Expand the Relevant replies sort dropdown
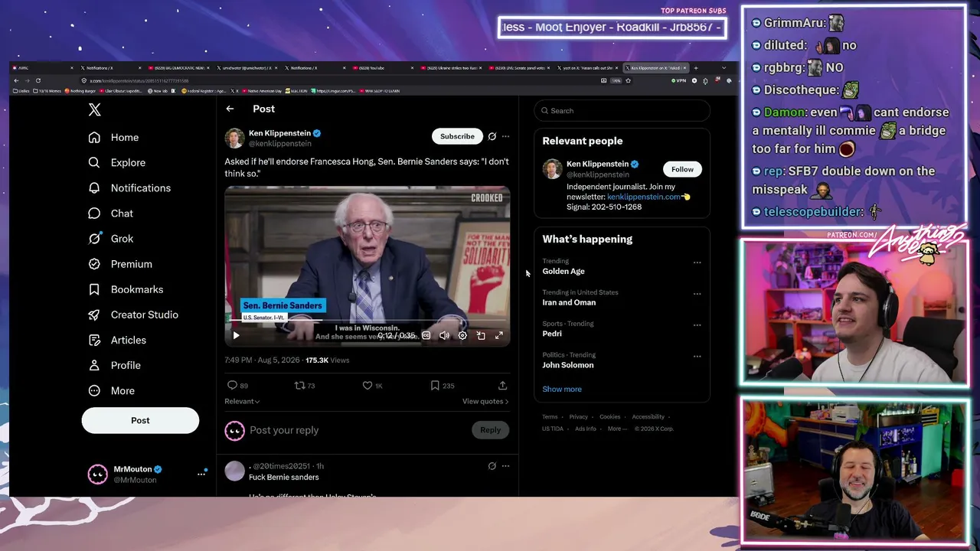 click(x=242, y=402)
